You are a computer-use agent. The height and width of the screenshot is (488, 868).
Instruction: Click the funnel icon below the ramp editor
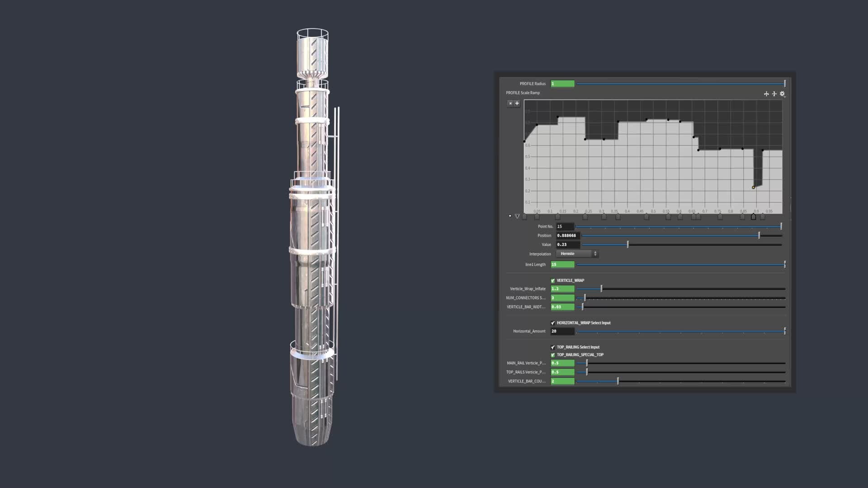(517, 216)
